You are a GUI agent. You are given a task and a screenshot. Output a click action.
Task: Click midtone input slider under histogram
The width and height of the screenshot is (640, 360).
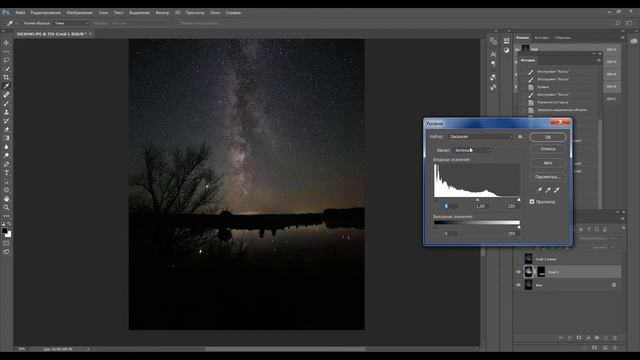478,200
